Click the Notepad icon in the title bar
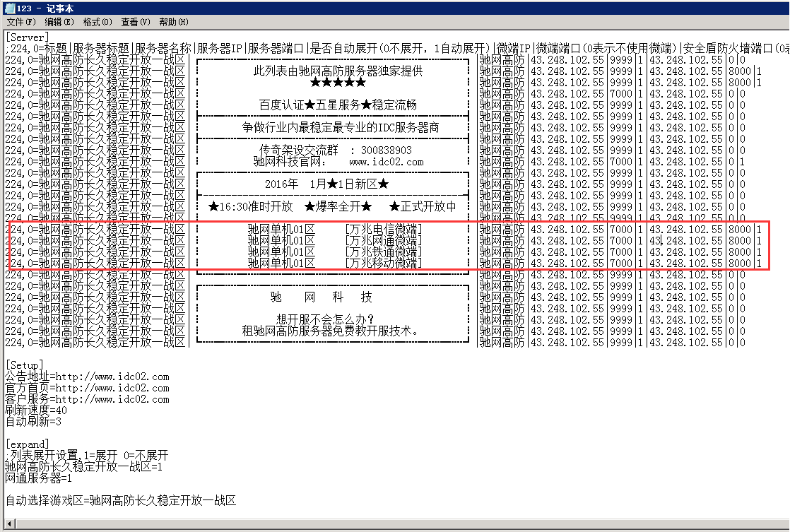 click(x=10, y=8)
